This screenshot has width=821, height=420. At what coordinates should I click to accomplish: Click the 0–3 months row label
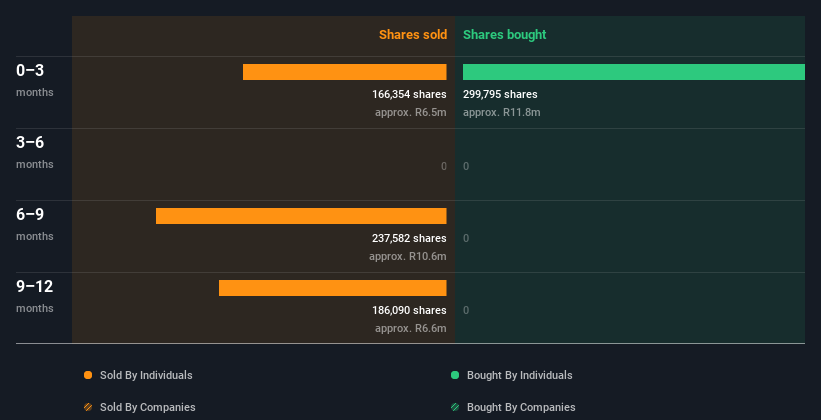click(35, 80)
